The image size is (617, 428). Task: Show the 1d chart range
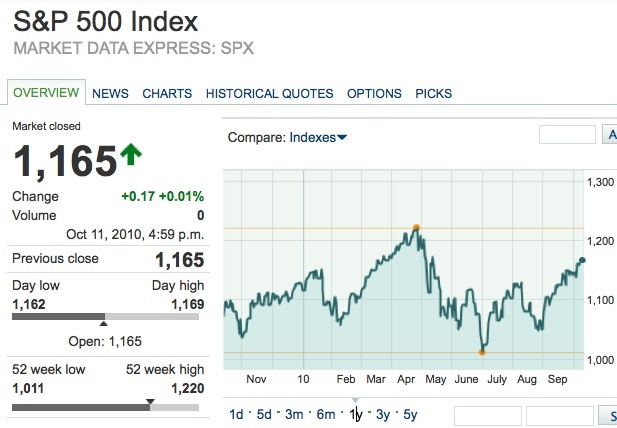pyautogui.click(x=236, y=415)
